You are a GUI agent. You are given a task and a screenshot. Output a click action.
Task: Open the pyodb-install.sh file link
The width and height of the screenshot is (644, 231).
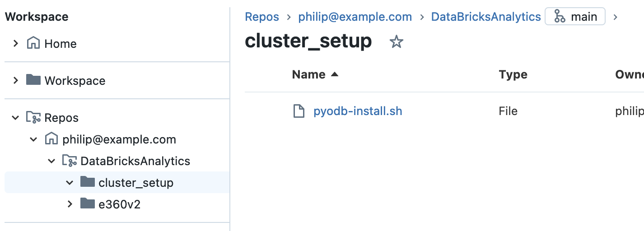click(358, 111)
